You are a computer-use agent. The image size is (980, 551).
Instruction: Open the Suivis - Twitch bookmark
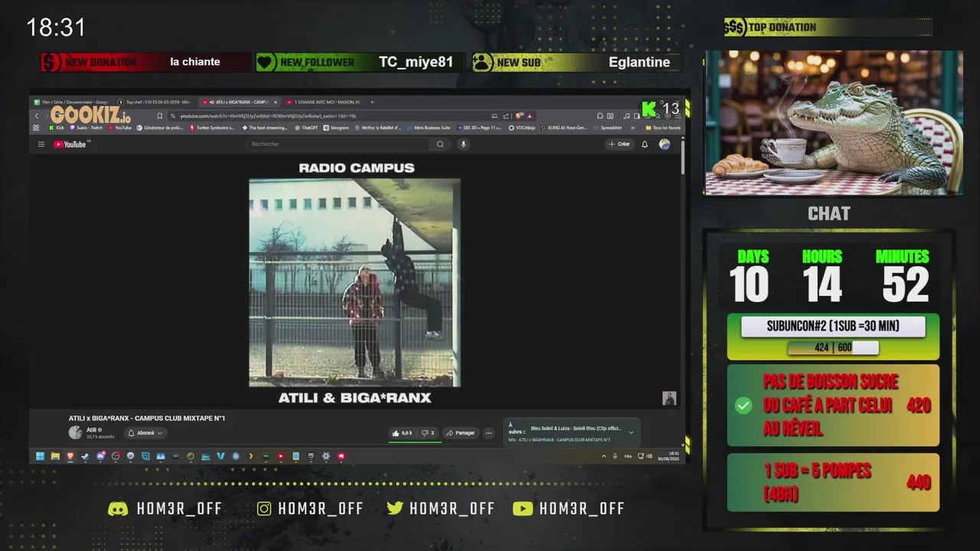[85, 128]
